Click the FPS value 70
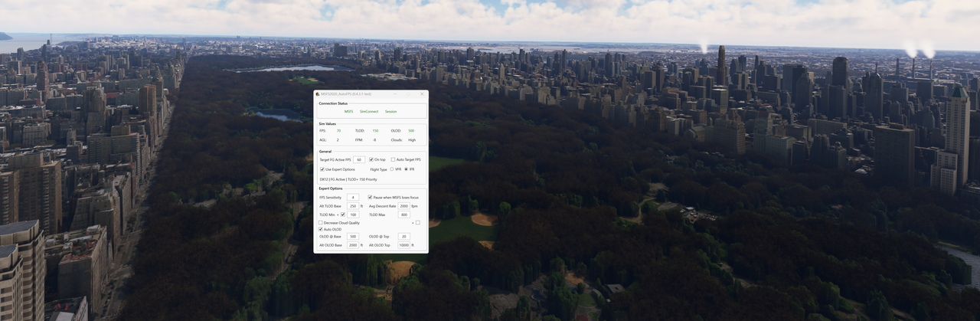This screenshot has height=321, width=980. [x=338, y=130]
